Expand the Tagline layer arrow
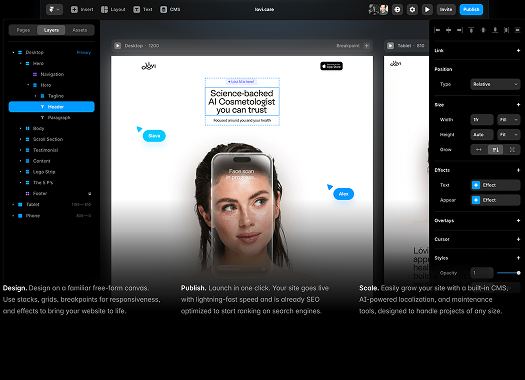 35,96
